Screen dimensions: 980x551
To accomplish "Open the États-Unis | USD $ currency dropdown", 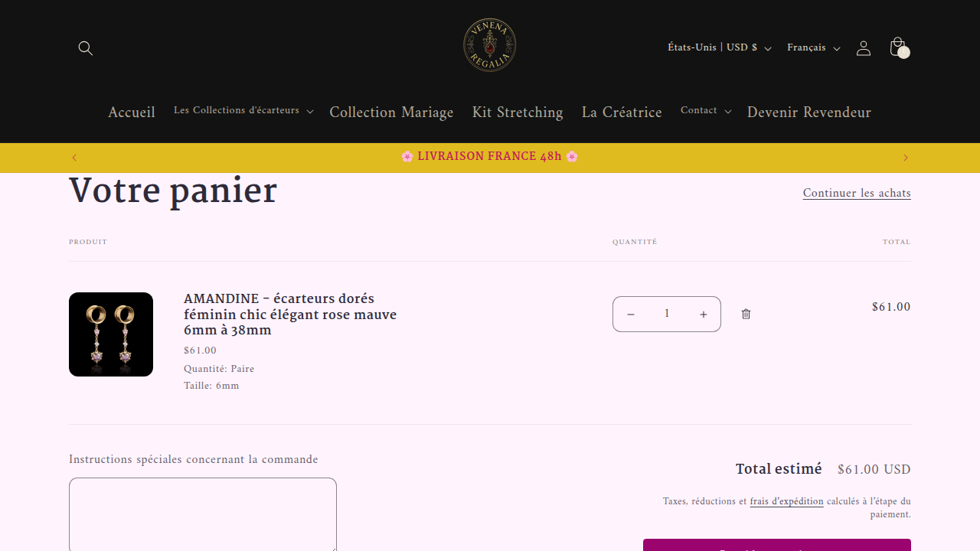I will (x=719, y=48).
